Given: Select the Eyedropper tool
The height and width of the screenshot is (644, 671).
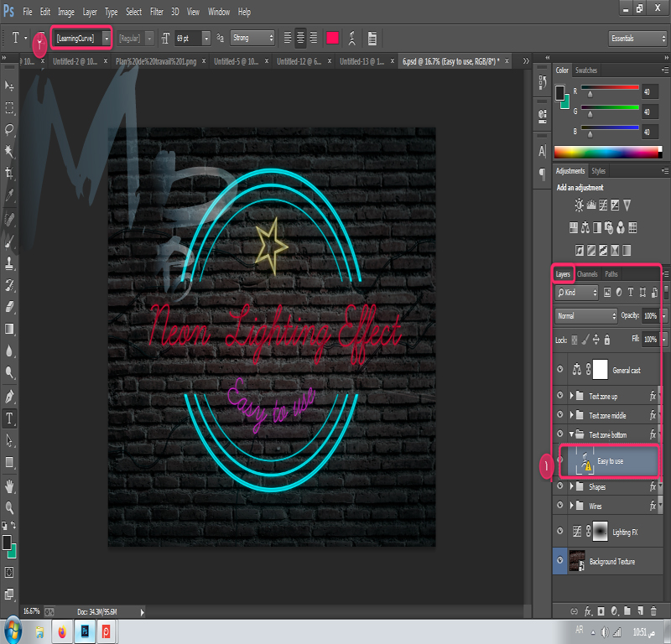Looking at the screenshot, I should (x=9, y=195).
